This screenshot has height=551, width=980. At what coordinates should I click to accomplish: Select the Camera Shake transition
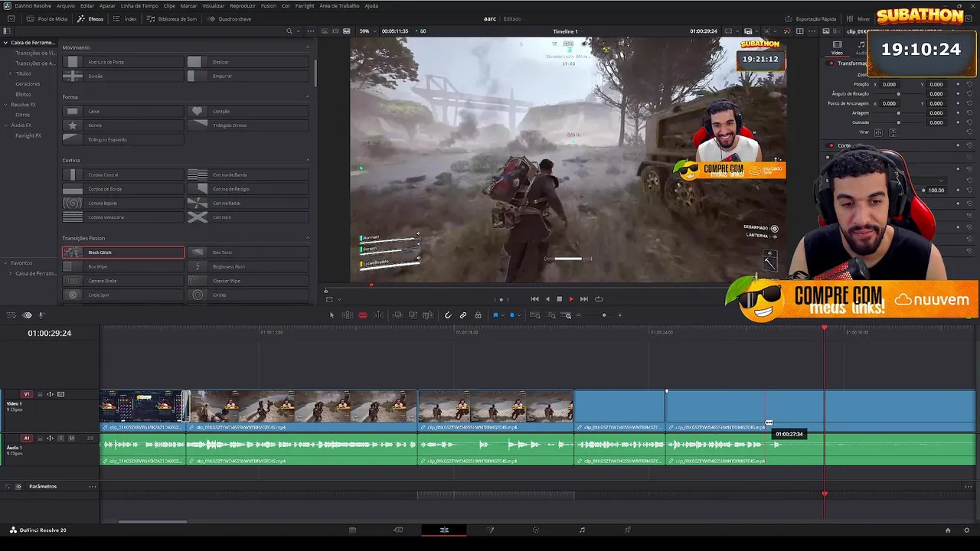click(x=123, y=281)
